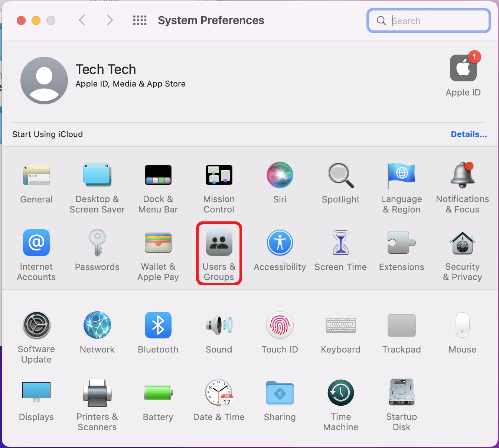The image size is (499, 448).
Task: Go back with the left chevron
Action: tap(82, 20)
